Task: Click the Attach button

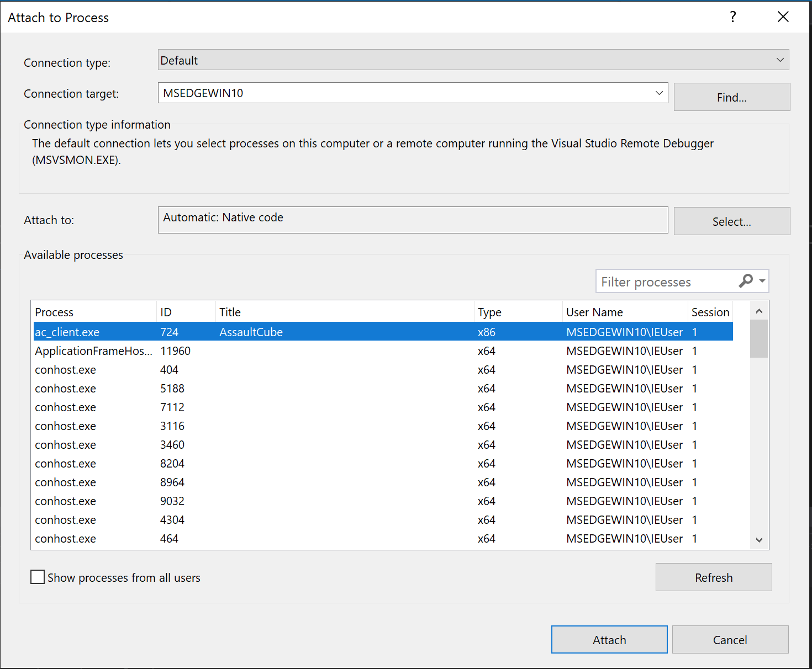Action: pyautogui.click(x=609, y=640)
